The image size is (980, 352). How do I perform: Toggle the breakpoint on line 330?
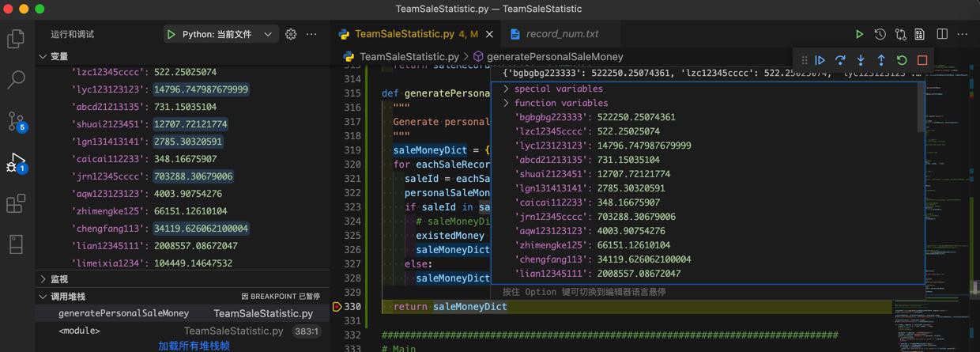pos(337,306)
